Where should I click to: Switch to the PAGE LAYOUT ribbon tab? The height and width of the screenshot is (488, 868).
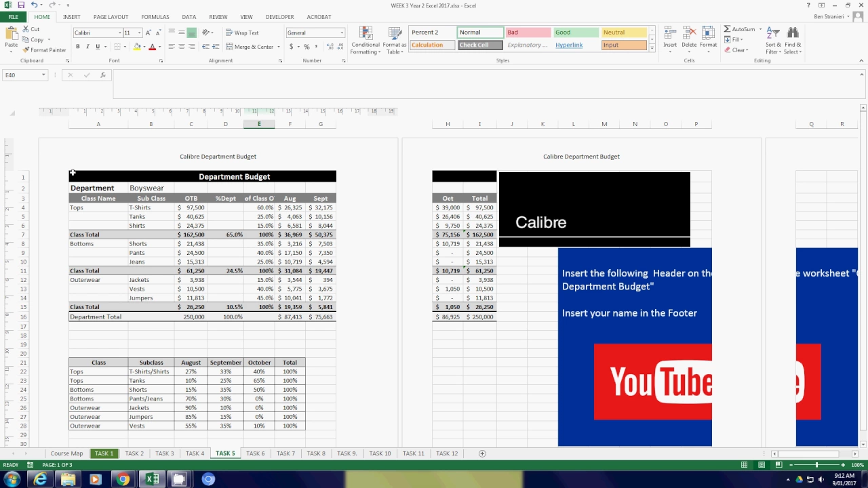111,17
